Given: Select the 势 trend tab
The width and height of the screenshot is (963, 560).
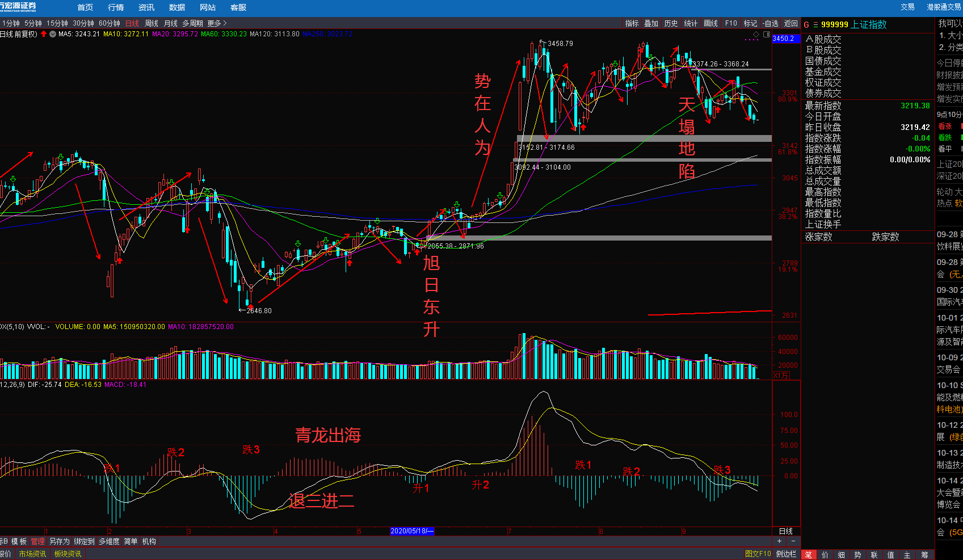Looking at the screenshot, I should [x=857, y=554].
